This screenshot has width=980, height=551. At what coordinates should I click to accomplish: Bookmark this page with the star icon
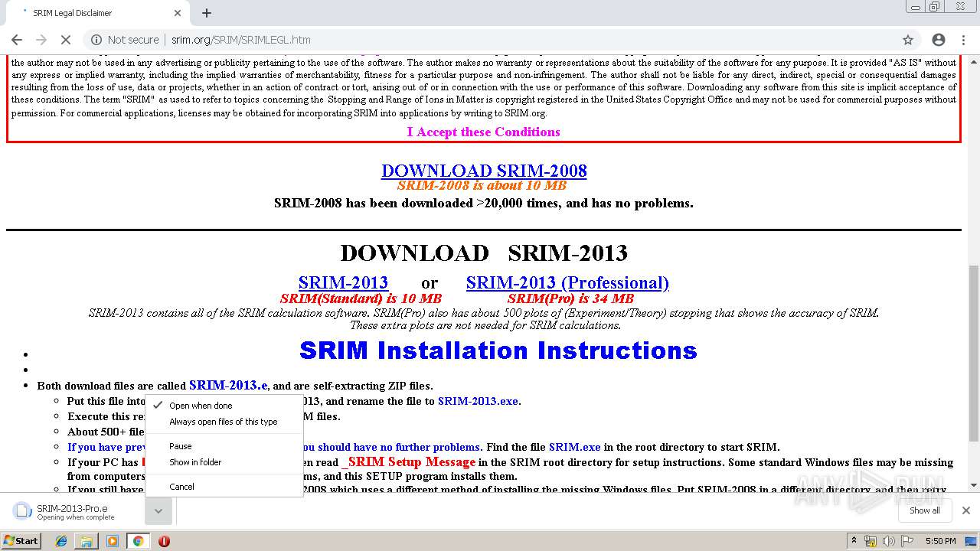tap(908, 40)
